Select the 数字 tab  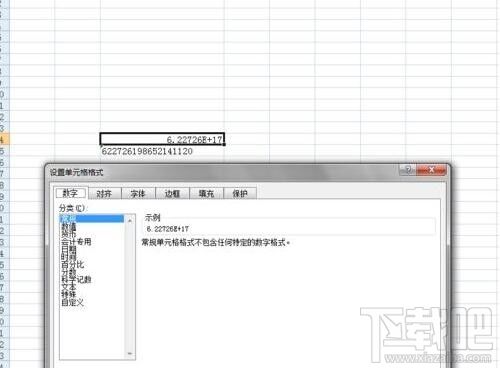coord(70,193)
